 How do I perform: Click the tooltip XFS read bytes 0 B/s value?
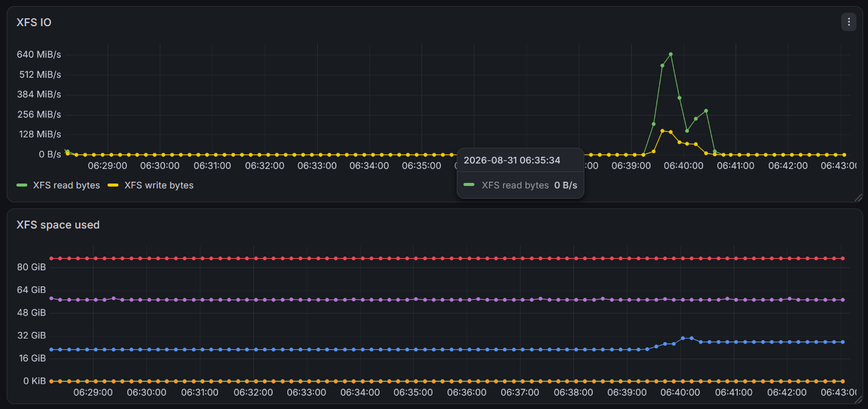(566, 185)
